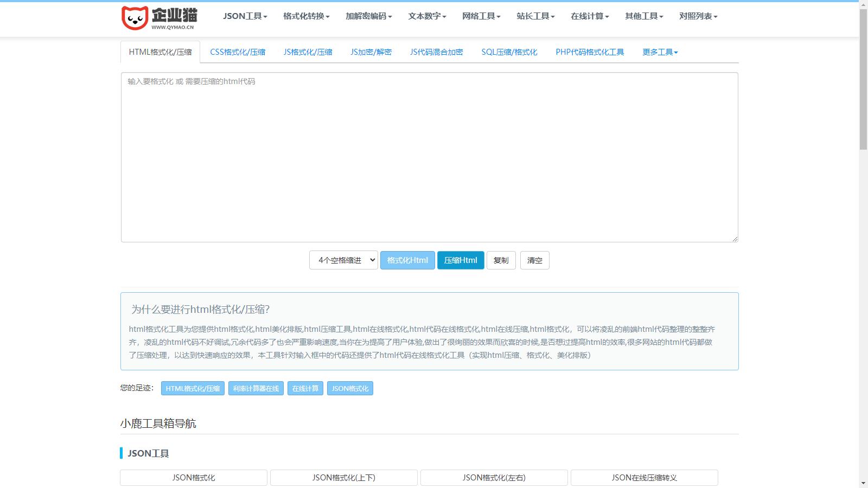Expand the 格式化转换 menu

coord(306,16)
